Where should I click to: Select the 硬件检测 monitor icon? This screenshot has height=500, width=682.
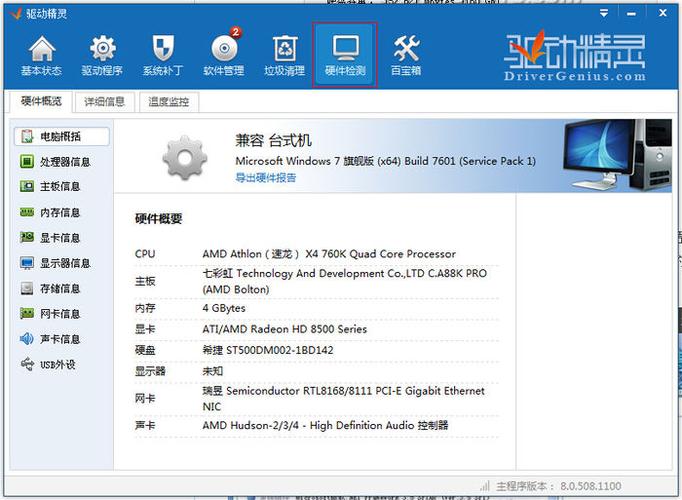345,55
